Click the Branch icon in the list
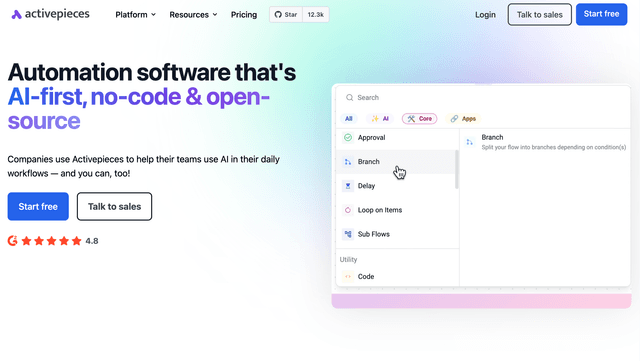This screenshot has width=640, height=361. [348, 162]
